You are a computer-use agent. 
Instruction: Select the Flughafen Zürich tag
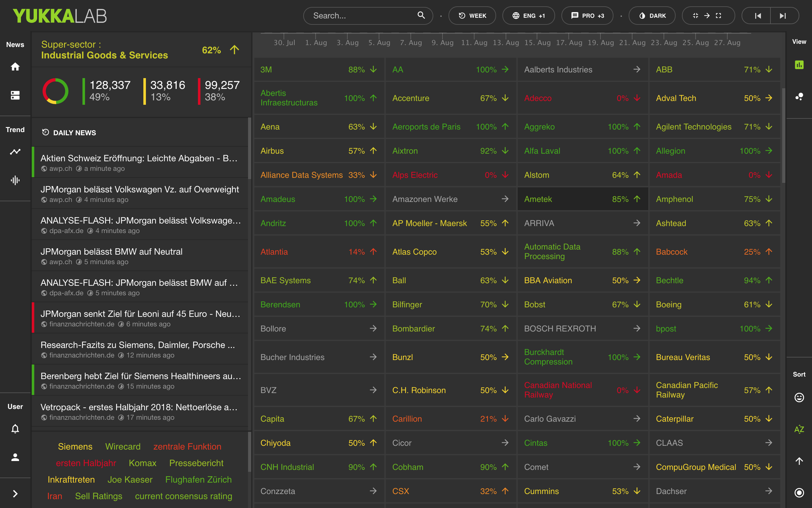(198, 479)
